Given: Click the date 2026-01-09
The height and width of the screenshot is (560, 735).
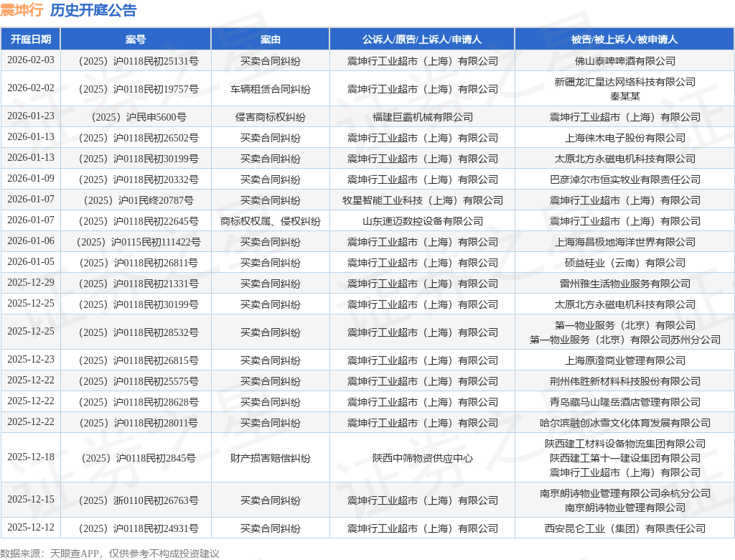Looking at the screenshot, I should pyautogui.click(x=30, y=178).
